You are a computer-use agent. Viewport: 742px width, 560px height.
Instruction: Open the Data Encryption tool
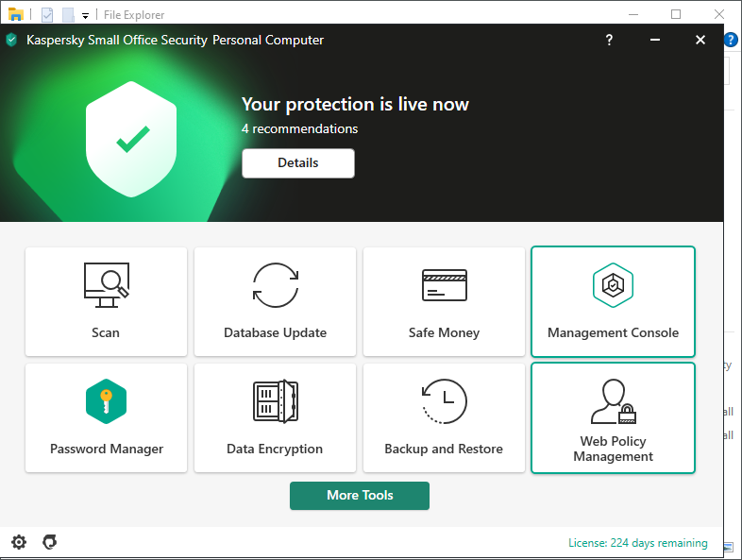pyautogui.click(x=275, y=418)
